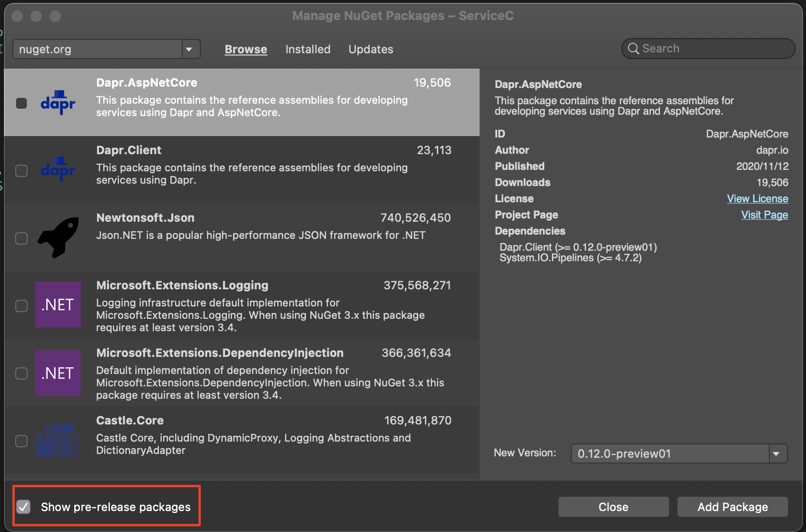This screenshot has height=532, width=806.
Task: Click the Dependencies label in details pane
Action: 530,231
